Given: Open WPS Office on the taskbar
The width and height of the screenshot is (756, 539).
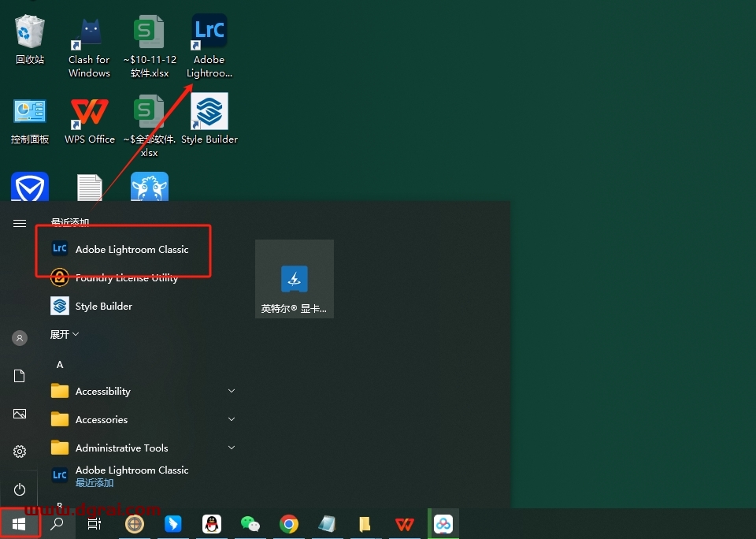Looking at the screenshot, I should tap(405, 524).
